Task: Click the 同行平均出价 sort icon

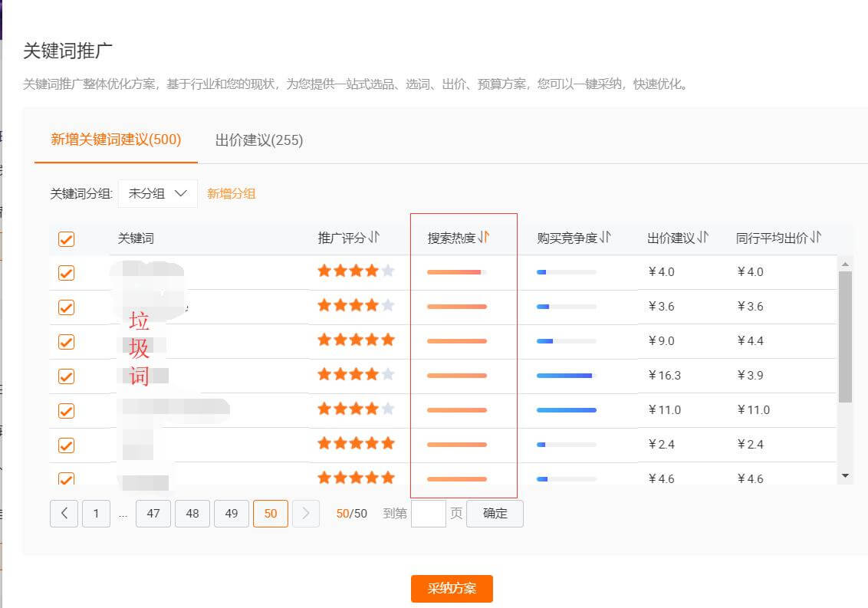Action: click(x=816, y=238)
